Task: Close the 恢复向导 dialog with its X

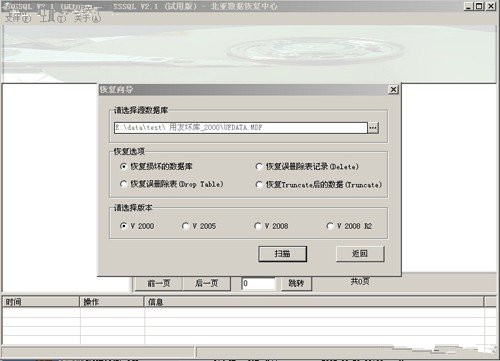Action: point(393,89)
